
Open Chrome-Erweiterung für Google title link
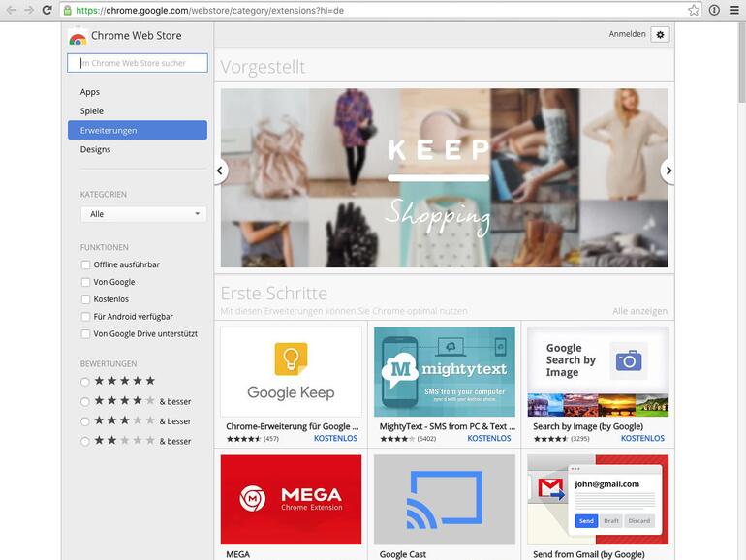pos(293,426)
